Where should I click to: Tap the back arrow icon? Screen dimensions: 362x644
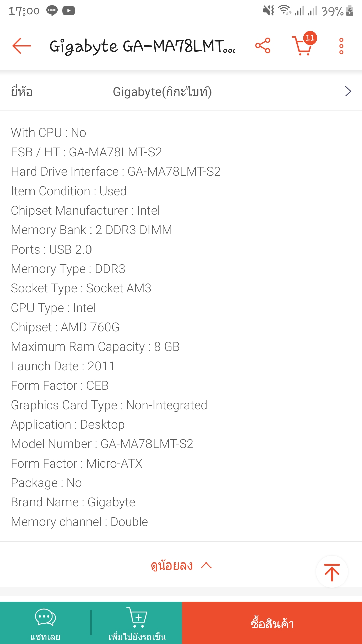21,46
